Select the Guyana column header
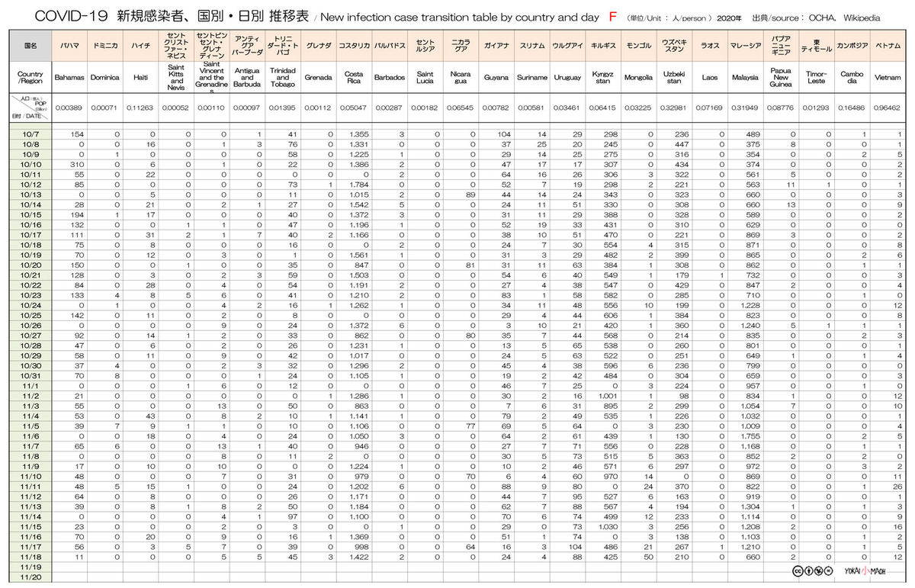Viewport: 915px width, 588px height. pos(496,77)
